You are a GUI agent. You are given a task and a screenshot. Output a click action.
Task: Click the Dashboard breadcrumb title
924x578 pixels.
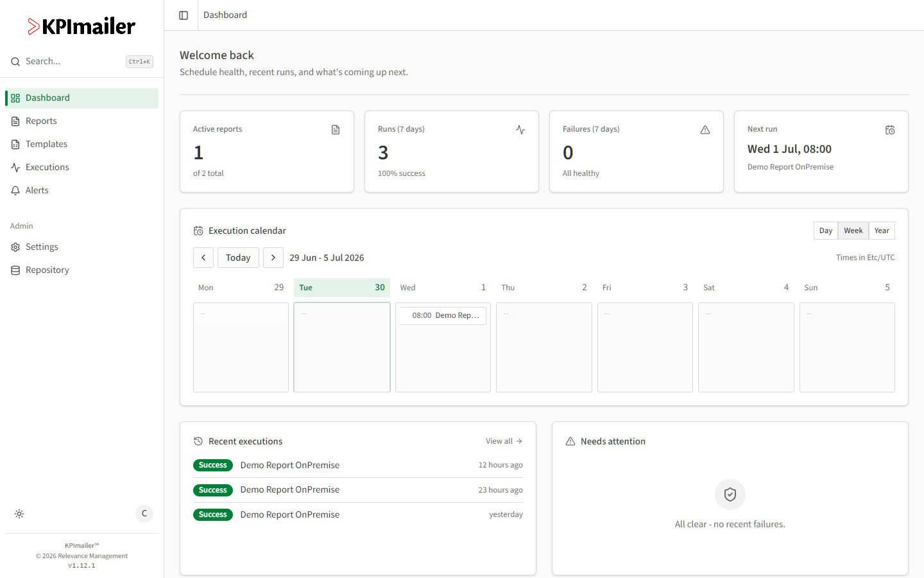click(225, 15)
